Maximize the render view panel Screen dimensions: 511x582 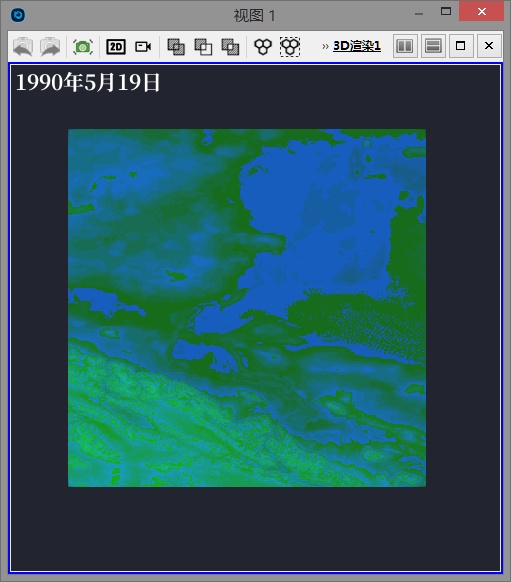click(x=461, y=46)
